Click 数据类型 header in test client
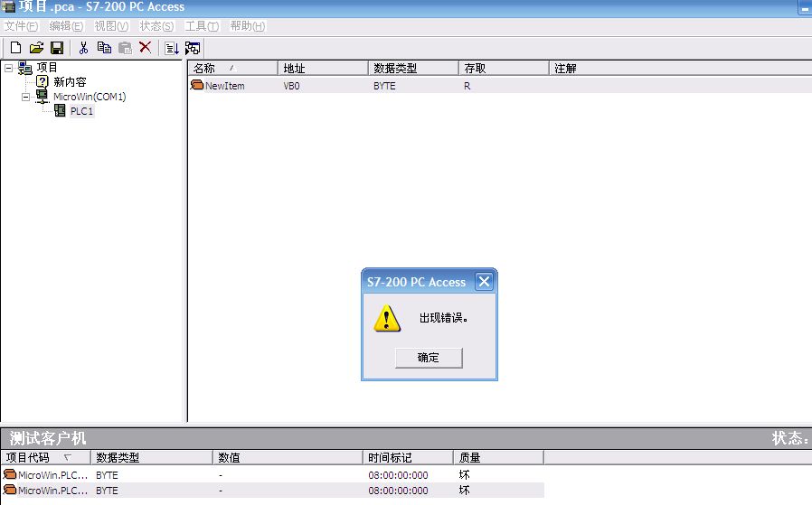This screenshot has height=505, width=812. click(152, 457)
